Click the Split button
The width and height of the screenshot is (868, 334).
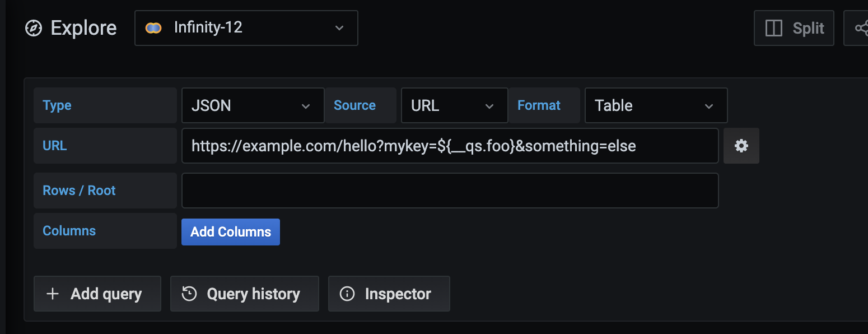tap(794, 27)
